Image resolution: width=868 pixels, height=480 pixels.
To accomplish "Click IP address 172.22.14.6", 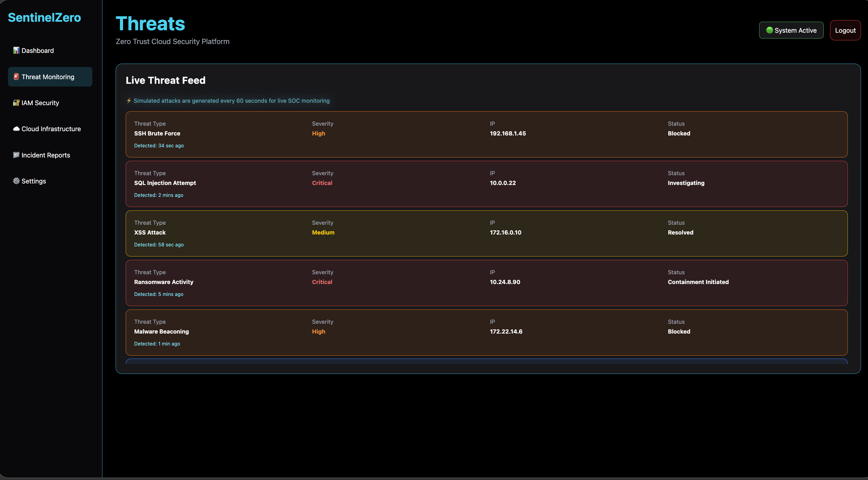I will (506, 331).
